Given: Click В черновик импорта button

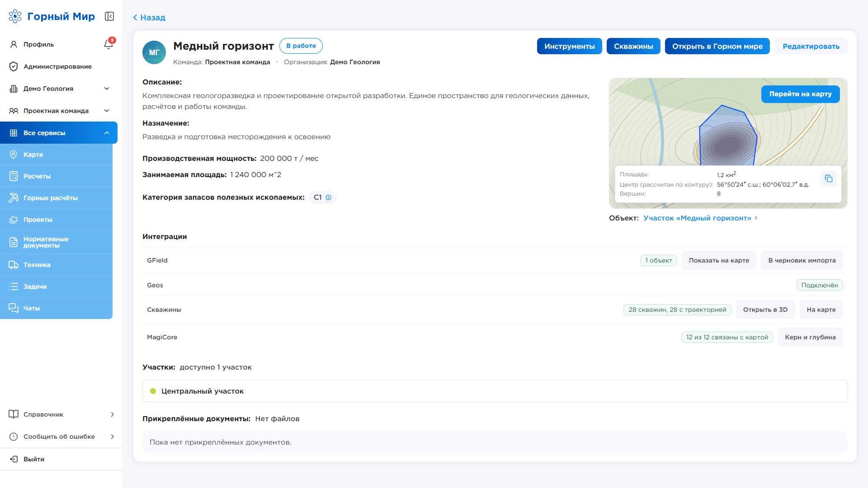Looking at the screenshot, I should tap(802, 260).
